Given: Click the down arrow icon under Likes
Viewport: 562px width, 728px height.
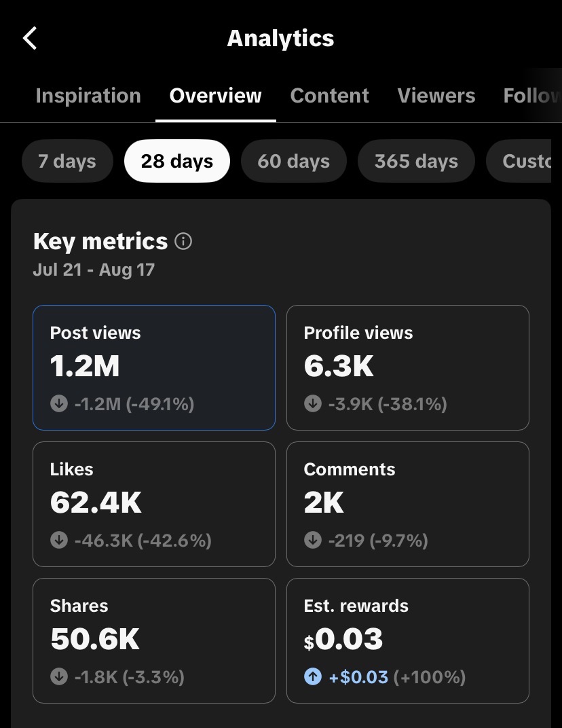Looking at the screenshot, I should tap(59, 540).
